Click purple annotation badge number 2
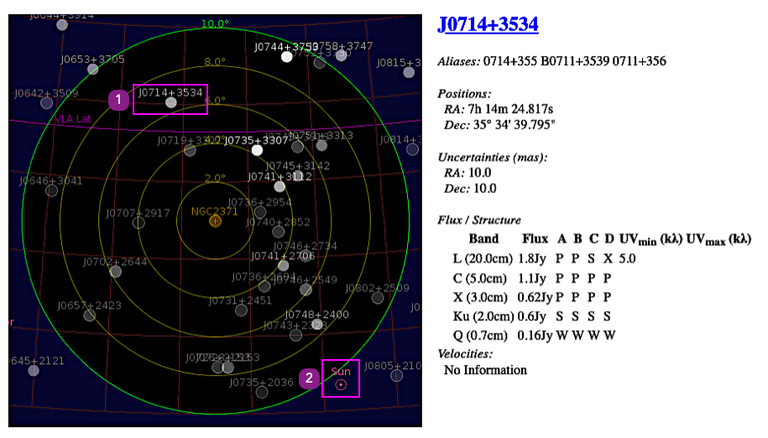The image size is (768, 438). [x=310, y=377]
